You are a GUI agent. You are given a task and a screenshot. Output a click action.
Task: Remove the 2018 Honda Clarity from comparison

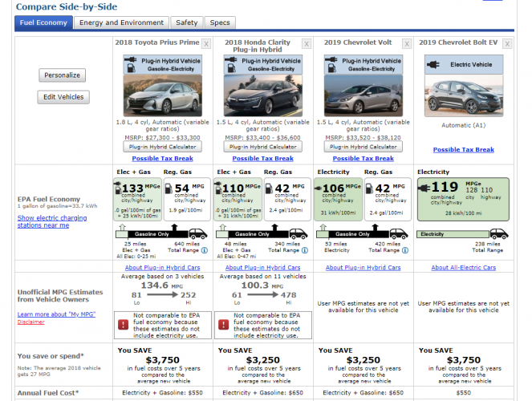[307, 43]
